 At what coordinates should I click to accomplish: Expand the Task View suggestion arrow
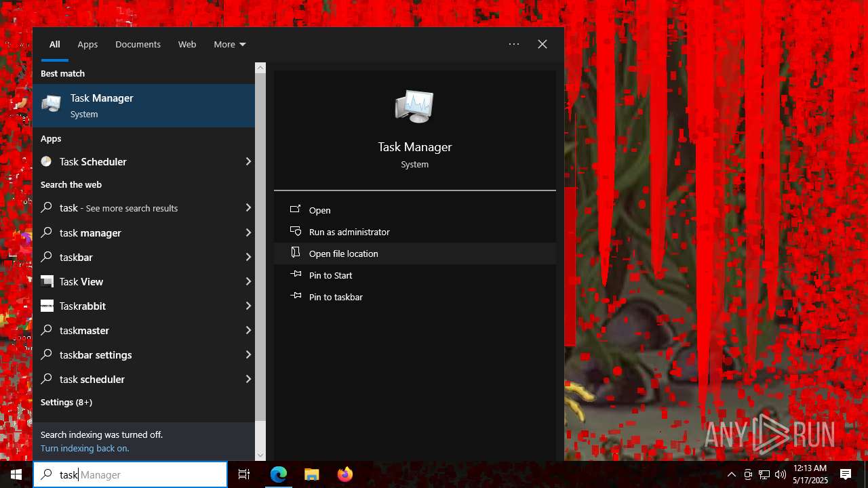click(x=248, y=281)
